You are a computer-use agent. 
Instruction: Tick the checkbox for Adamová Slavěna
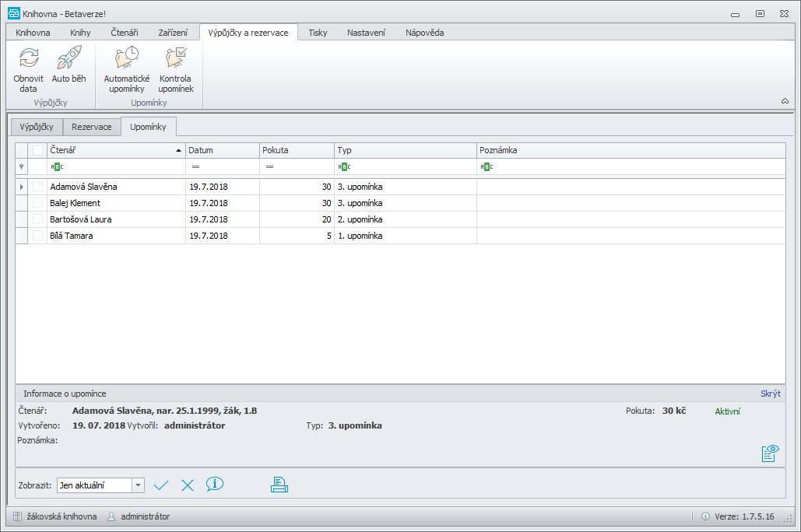tap(38, 187)
